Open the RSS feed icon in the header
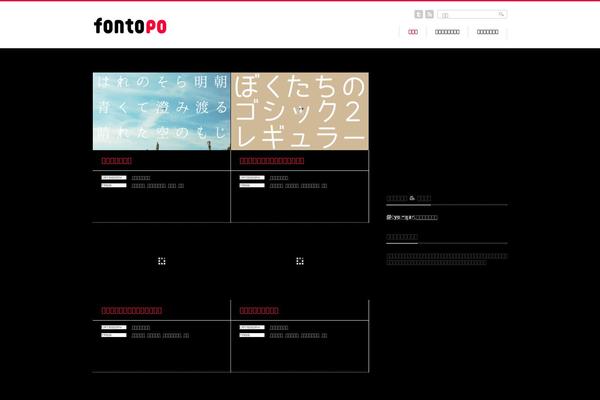The height and width of the screenshot is (400, 600). click(x=429, y=14)
